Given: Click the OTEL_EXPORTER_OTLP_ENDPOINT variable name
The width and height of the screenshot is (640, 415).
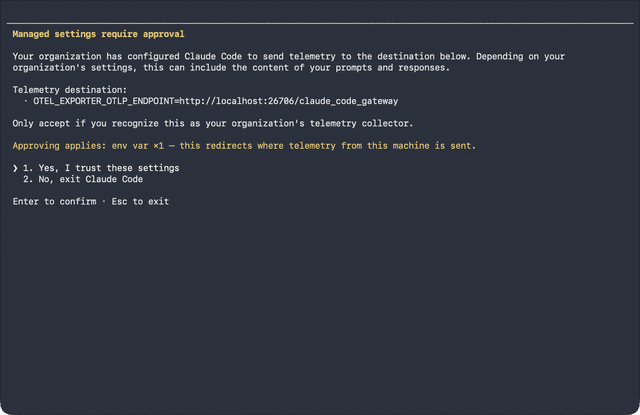Looking at the screenshot, I should pos(104,101).
